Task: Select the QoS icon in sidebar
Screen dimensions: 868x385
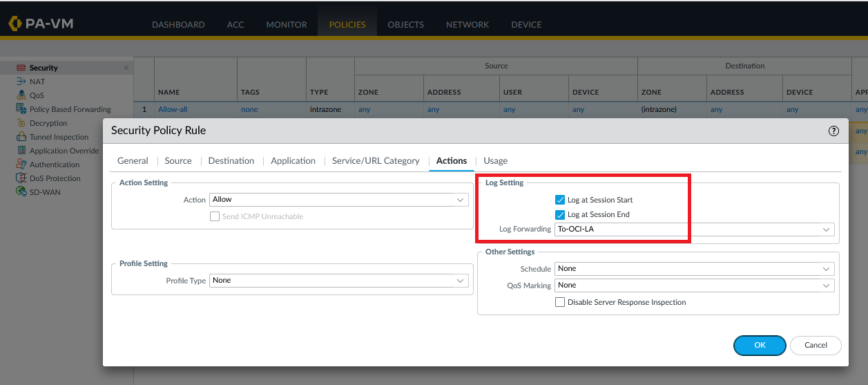Action: click(21, 95)
